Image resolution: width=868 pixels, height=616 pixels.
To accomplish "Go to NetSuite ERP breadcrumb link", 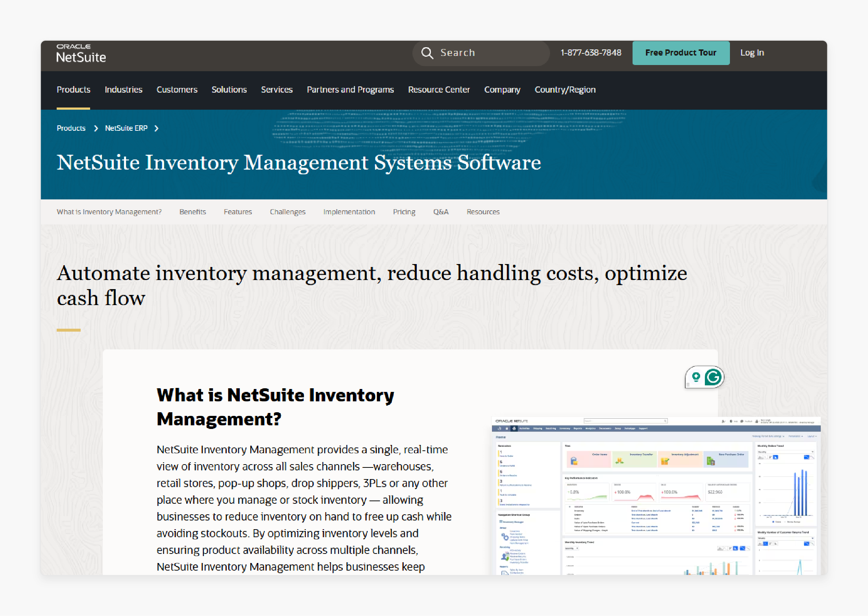I will pyautogui.click(x=126, y=129).
